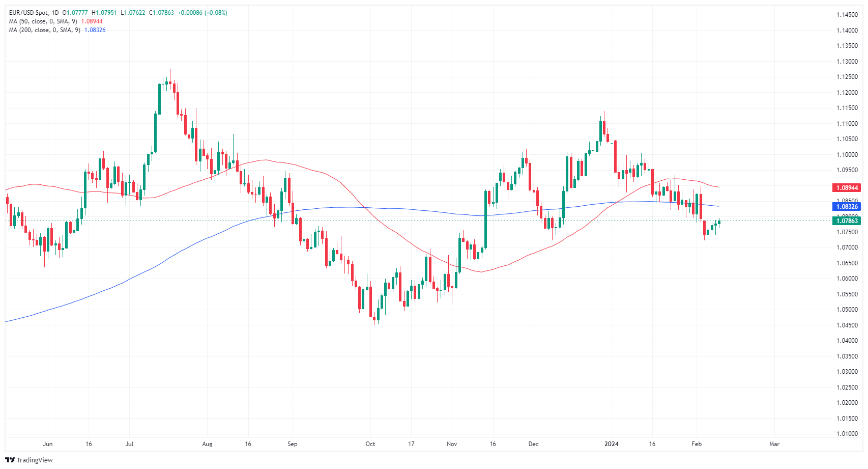Image resolution: width=868 pixels, height=469 pixels.
Task: Click the Dec label on time axis
Action: pyautogui.click(x=533, y=444)
